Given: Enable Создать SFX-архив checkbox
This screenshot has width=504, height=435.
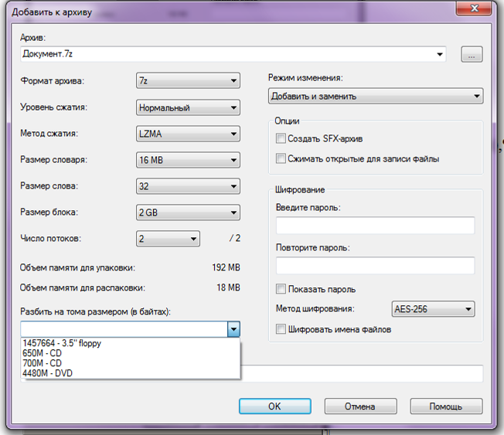Looking at the screenshot, I should 281,138.
